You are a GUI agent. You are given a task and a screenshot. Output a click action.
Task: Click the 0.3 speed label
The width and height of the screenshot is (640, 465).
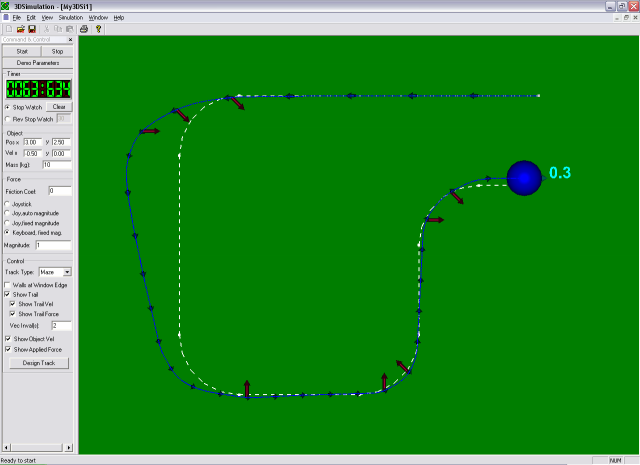click(x=560, y=173)
